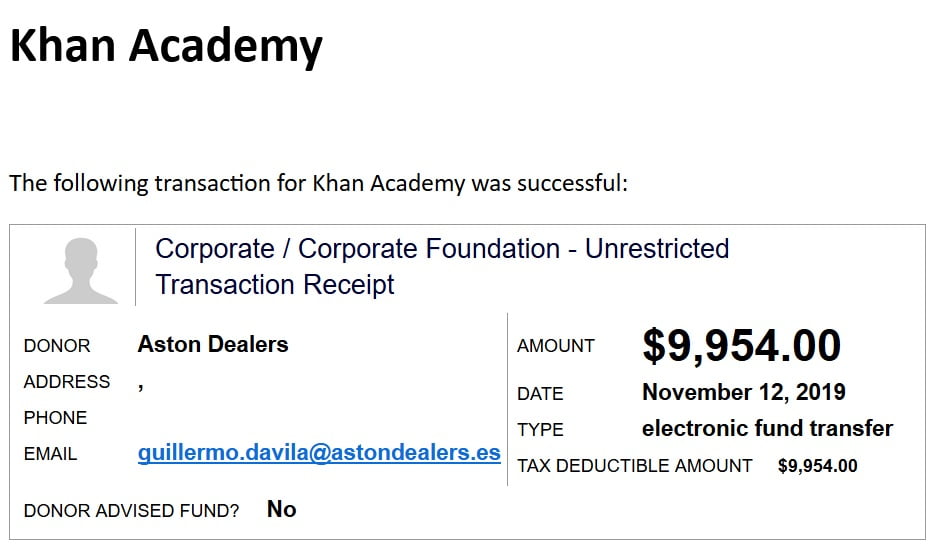Click the Transaction Receipt title text
The image size is (935, 553).
[x=275, y=285]
